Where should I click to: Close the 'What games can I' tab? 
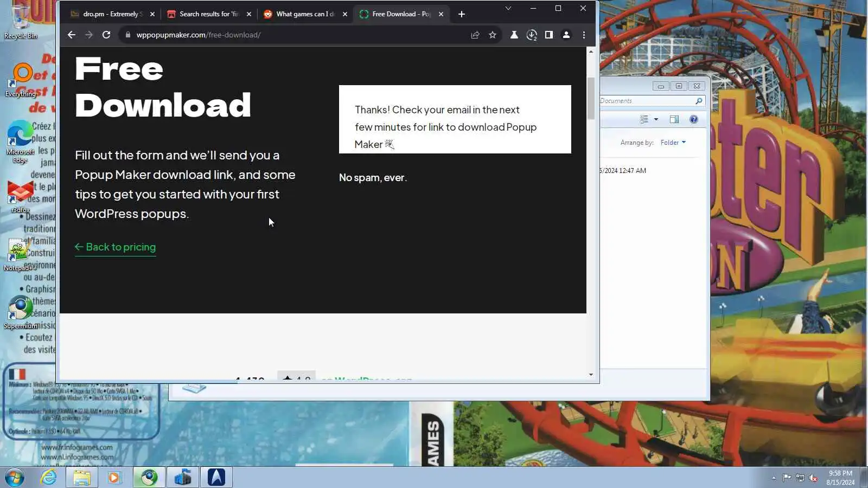(345, 14)
